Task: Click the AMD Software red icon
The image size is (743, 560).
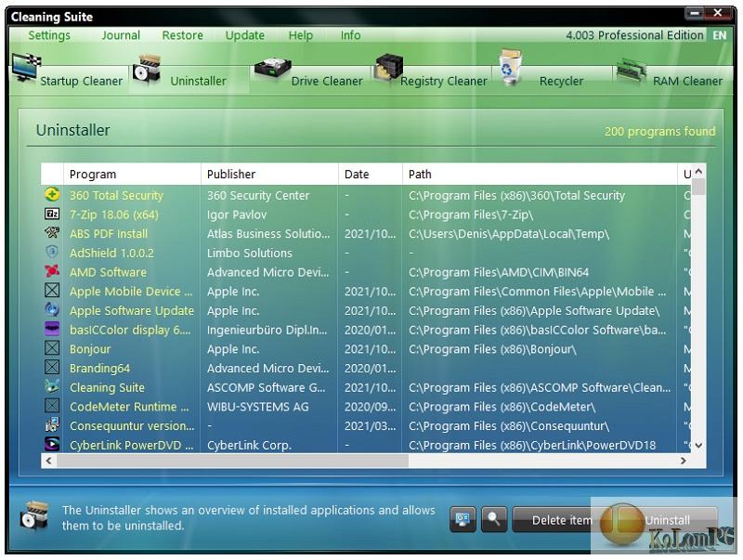Action: point(52,271)
